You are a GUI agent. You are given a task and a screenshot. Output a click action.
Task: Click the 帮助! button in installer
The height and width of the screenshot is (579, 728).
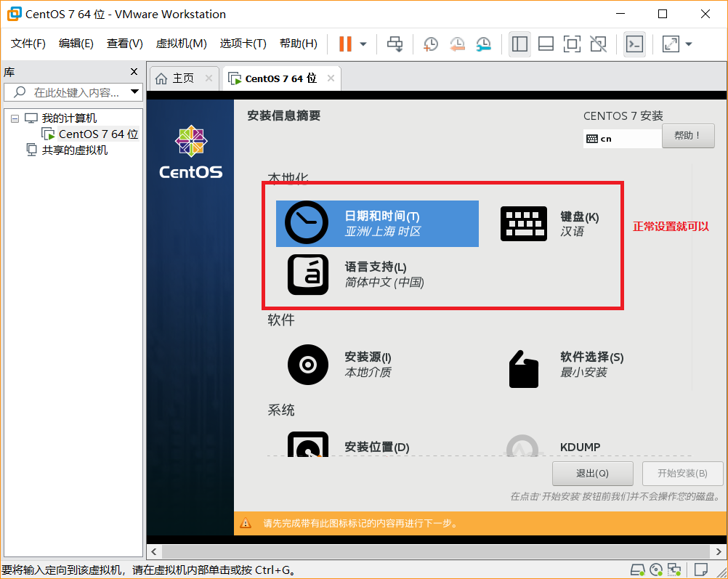pos(687,136)
